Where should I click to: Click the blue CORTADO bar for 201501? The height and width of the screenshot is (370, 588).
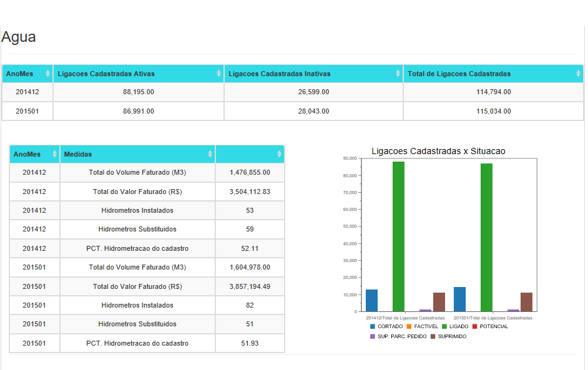459,299
